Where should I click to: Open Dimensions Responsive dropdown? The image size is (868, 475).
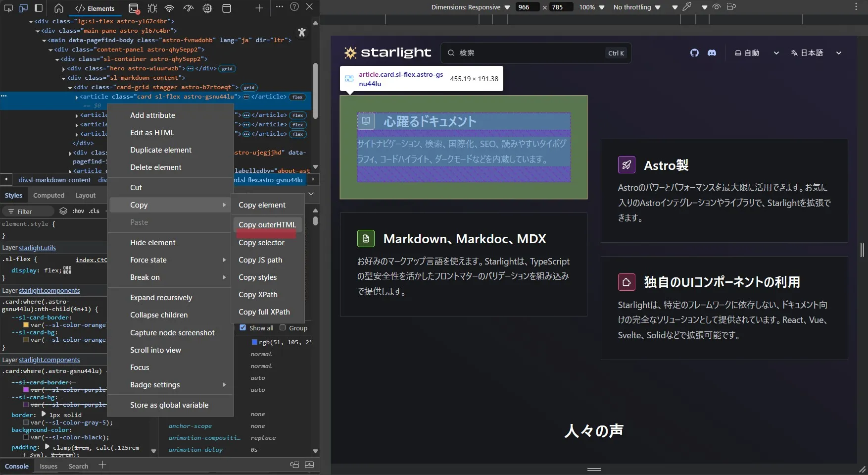pyautogui.click(x=470, y=7)
